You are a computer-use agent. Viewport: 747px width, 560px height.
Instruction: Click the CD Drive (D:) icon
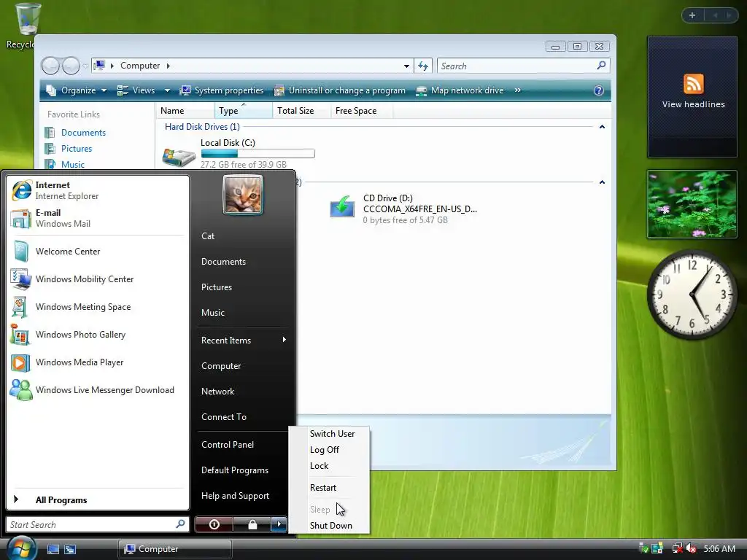click(342, 207)
